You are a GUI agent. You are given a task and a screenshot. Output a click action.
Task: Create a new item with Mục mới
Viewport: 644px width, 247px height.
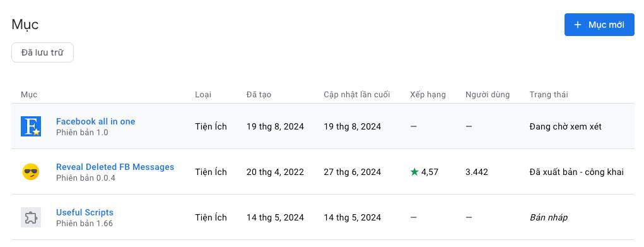599,25
